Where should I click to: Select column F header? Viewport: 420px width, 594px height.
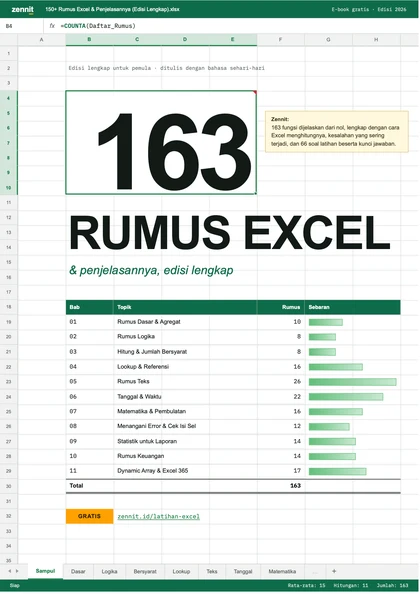pos(280,39)
